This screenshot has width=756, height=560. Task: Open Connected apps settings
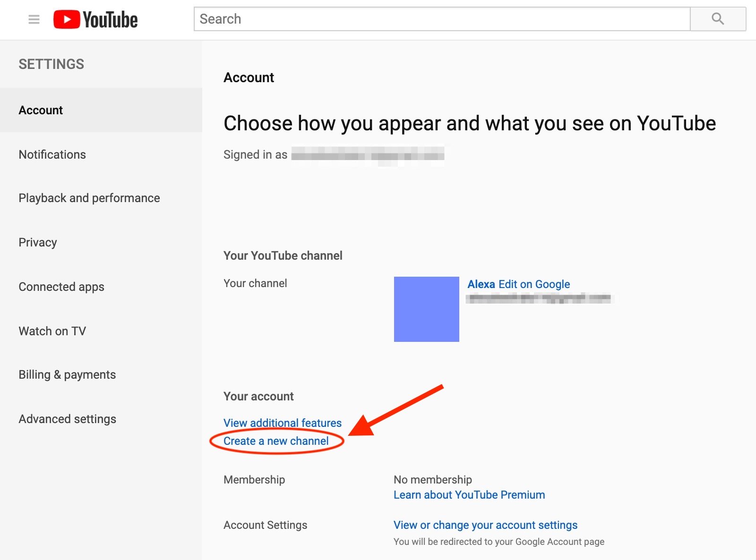tap(61, 287)
